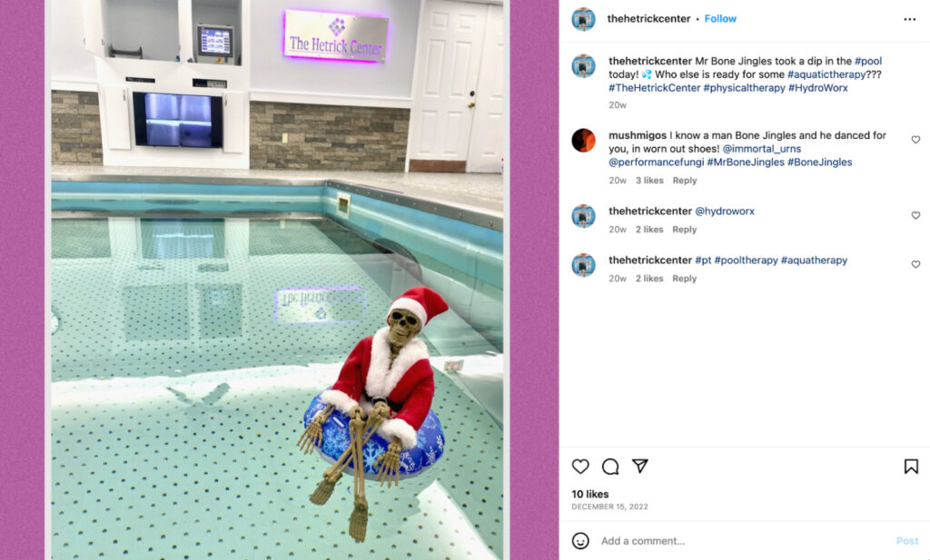This screenshot has height=560, width=930.
Task: Reply to the mushmigos comment
Action: [x=685, y=180]
